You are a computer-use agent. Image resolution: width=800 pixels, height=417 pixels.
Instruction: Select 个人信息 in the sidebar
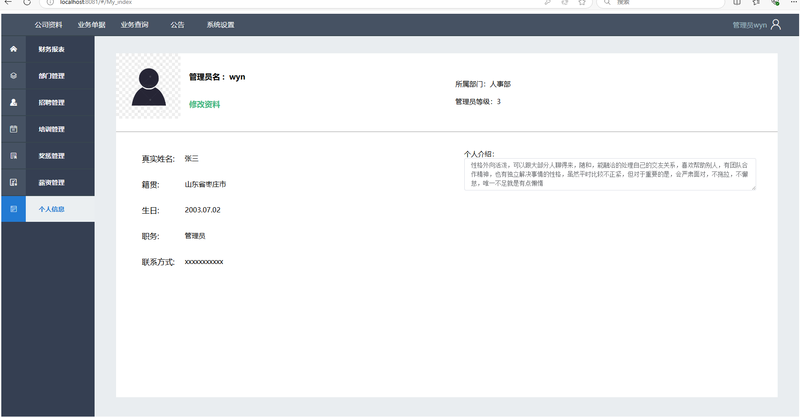[52, 209]
